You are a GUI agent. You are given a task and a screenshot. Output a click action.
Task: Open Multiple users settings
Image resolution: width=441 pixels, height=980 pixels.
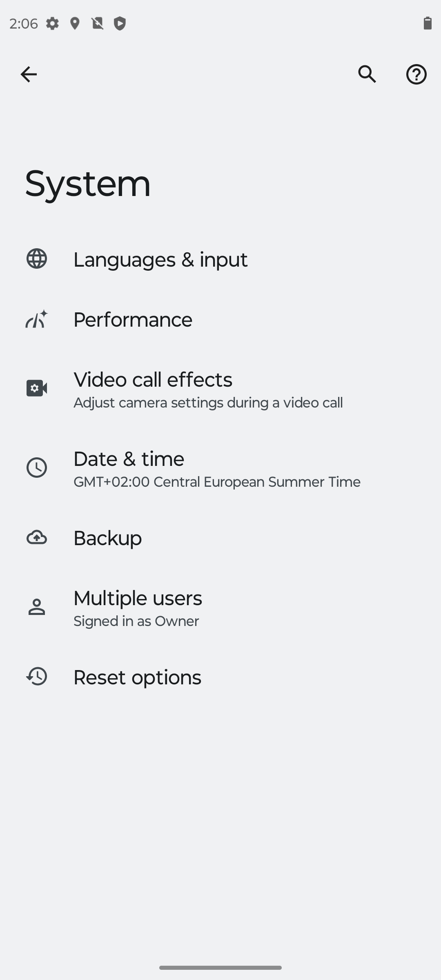tap(220, 608)
